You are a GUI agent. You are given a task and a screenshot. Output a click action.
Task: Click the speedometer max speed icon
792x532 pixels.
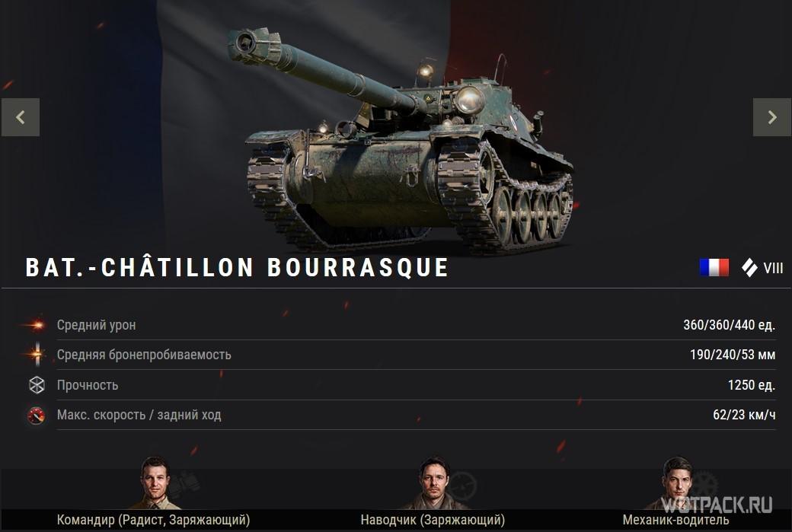tap(36, 416)
